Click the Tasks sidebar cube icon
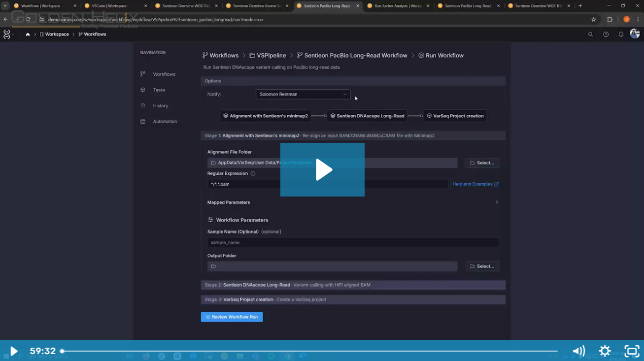 pyautogui.click(x=143, y=90)
